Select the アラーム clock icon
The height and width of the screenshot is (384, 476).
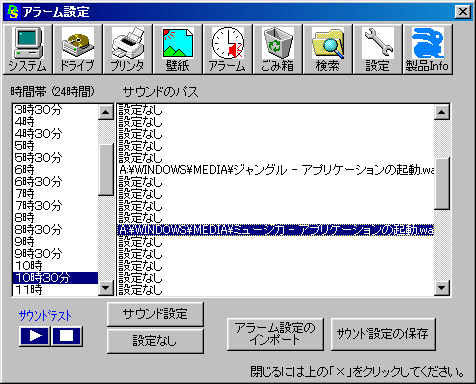(x=228, y=49)
